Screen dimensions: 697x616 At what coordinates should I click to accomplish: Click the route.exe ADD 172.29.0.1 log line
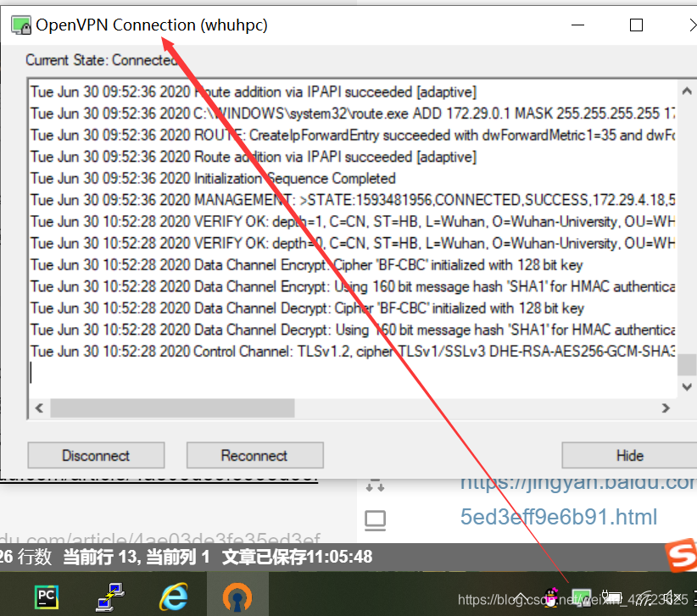point(352,114)
